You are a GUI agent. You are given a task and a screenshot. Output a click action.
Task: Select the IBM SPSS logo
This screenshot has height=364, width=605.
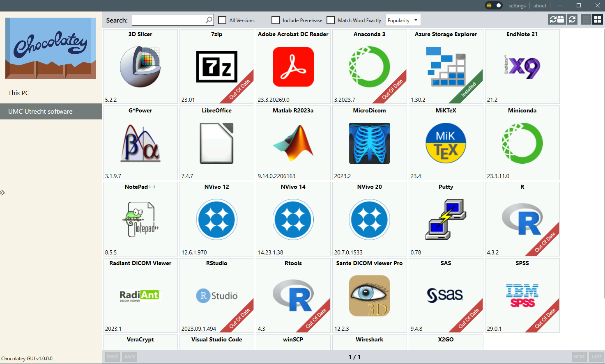(x=522, y=296)
